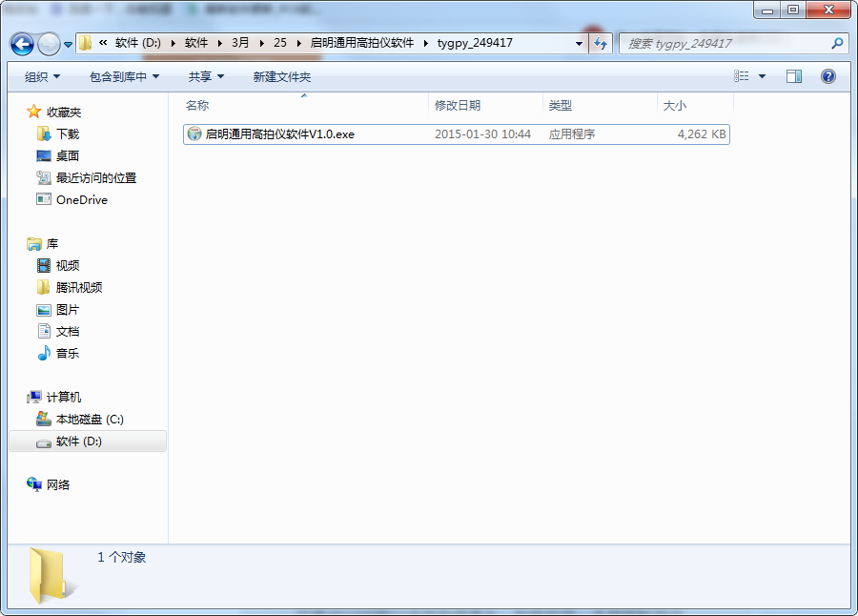Navigate to 启明通用高拍仪软件 in the address path

tap(362, 44)
